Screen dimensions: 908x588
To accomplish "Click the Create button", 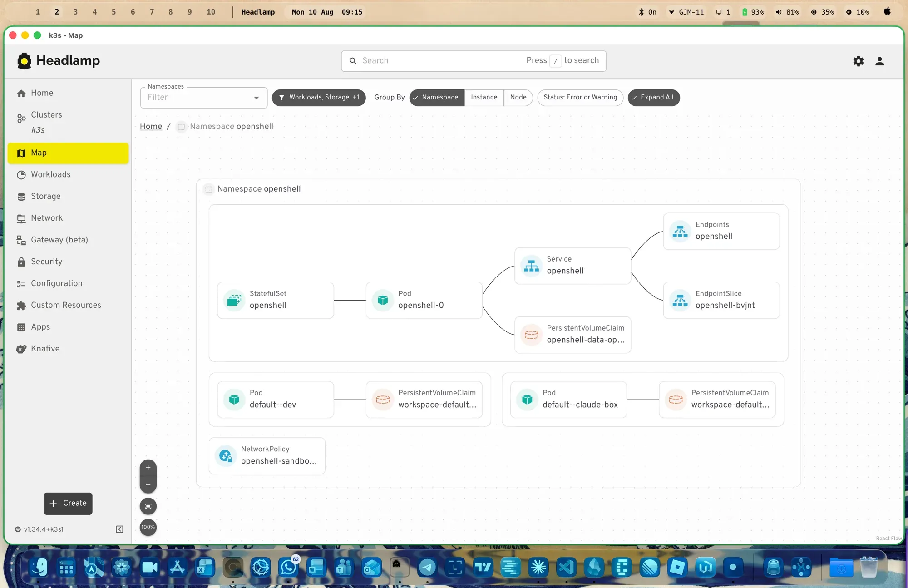I will [x=68, y=504].
